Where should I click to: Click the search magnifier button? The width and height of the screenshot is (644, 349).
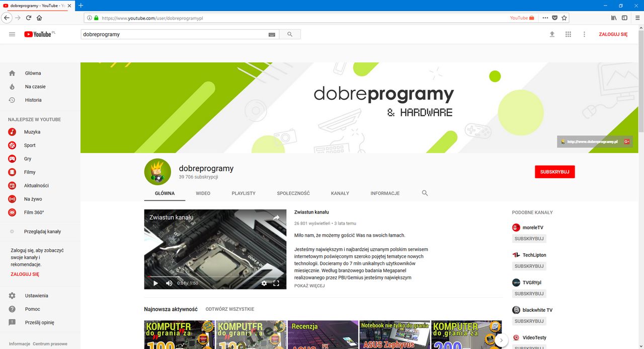(x=289, y=34)
